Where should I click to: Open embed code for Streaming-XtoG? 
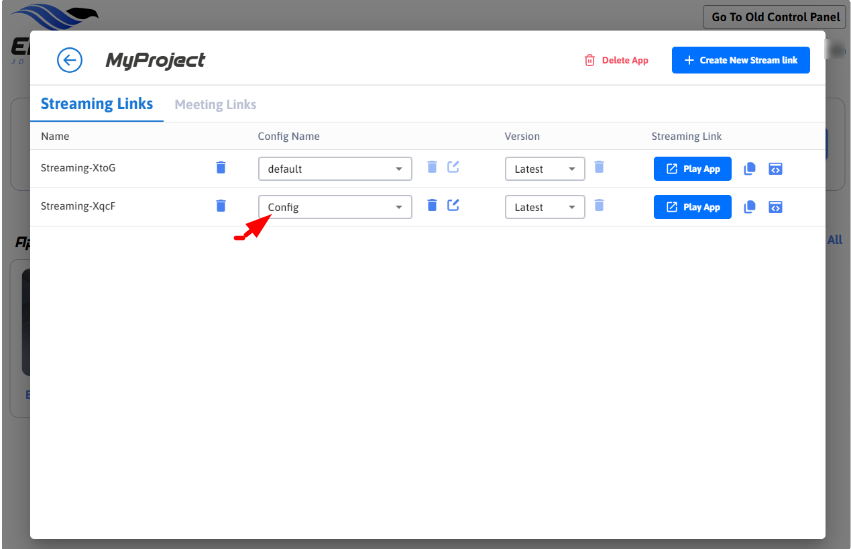(775, 169)
